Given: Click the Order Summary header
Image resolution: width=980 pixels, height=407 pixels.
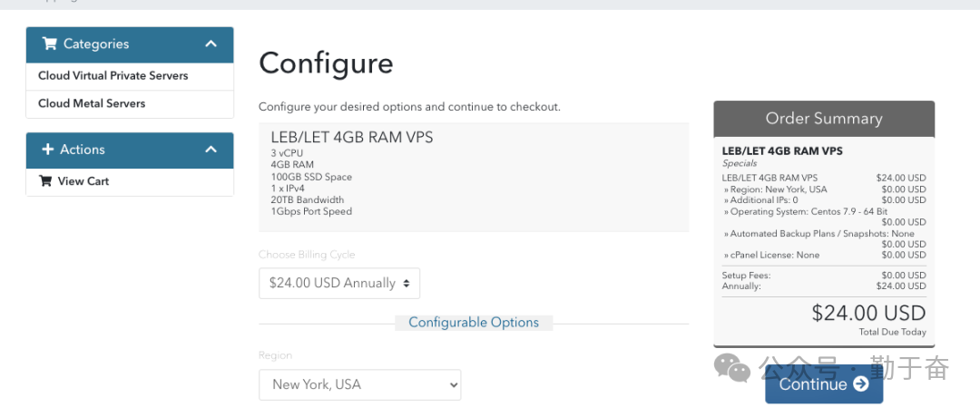Looking at the screenshot, I should (x=824, y=119).
